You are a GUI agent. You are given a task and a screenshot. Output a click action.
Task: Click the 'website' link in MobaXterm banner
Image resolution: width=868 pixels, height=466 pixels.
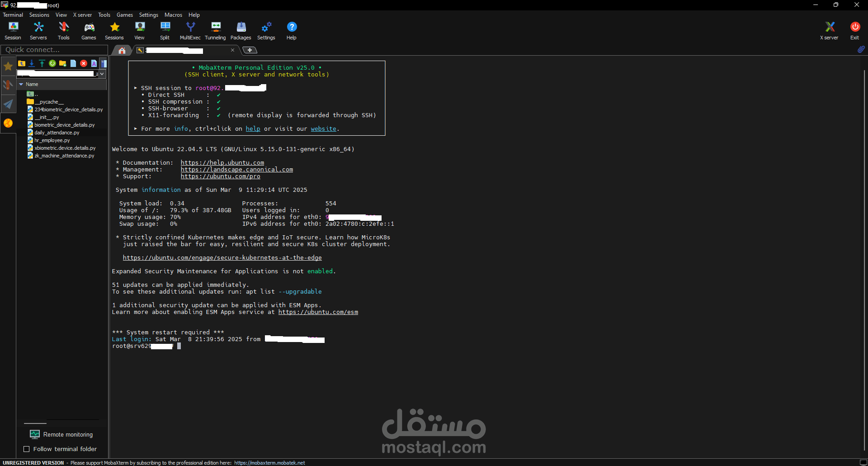(323, 129)
